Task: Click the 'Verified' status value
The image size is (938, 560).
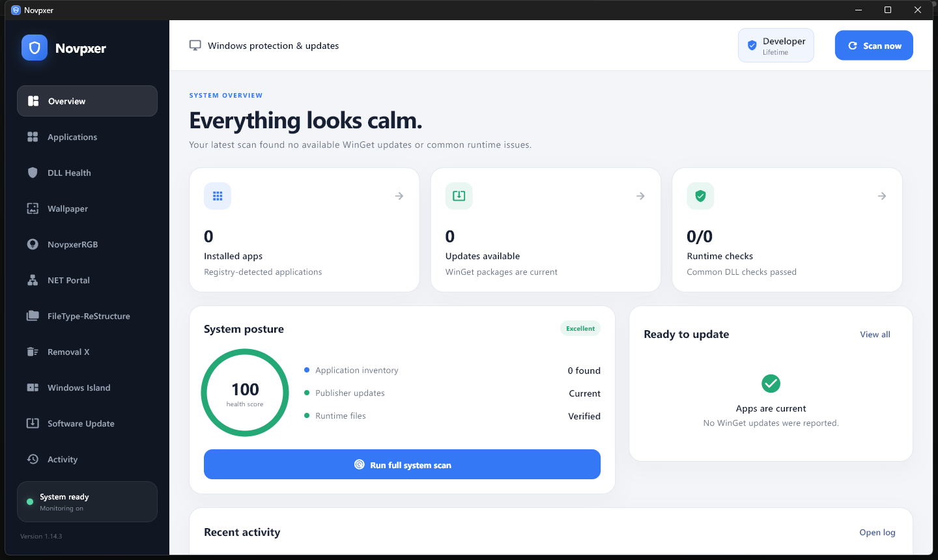Action: 584,416
